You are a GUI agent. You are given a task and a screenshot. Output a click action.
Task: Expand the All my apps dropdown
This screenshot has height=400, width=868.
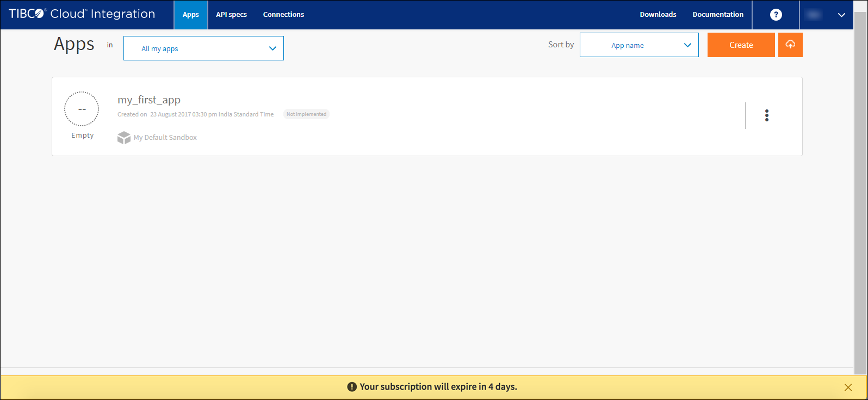(203, 48)
